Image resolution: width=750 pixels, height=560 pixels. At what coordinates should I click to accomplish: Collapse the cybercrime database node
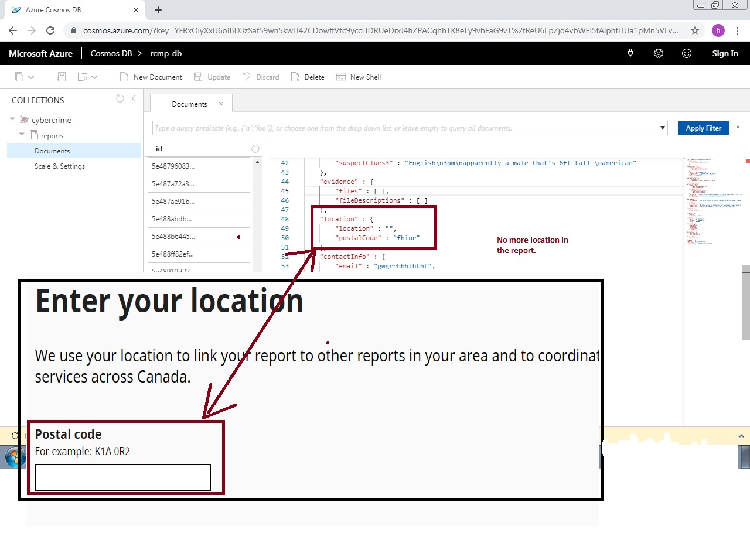[x=12, y=119]
